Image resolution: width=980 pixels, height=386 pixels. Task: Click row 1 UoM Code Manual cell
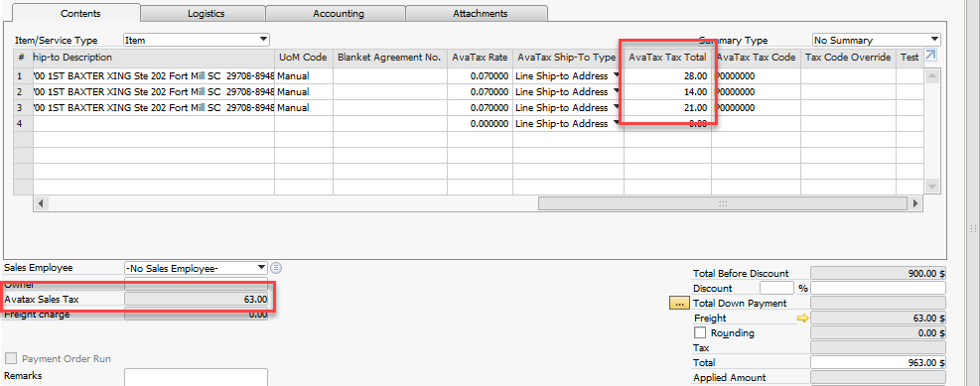(304, 75)
